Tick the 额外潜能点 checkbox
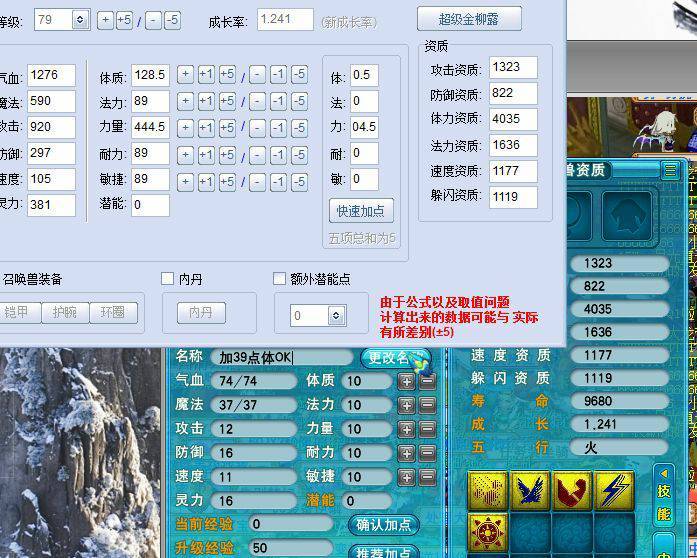 click(x=280, y=279)
